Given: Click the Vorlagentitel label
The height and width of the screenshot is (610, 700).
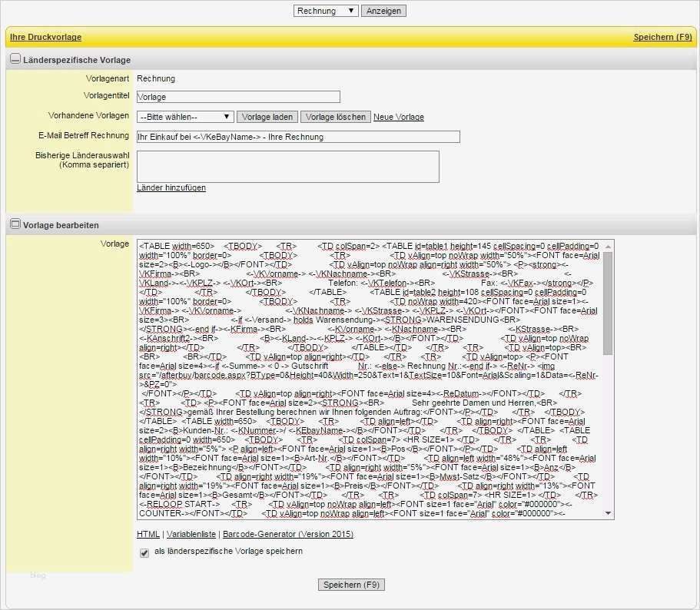Looking at the screenshot, I should click(x=106, y=95).
